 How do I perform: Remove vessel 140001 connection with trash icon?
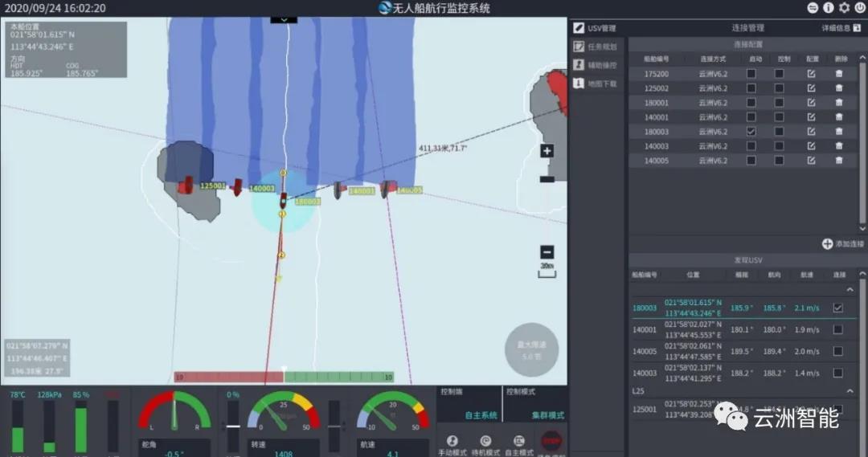[839, 116]
